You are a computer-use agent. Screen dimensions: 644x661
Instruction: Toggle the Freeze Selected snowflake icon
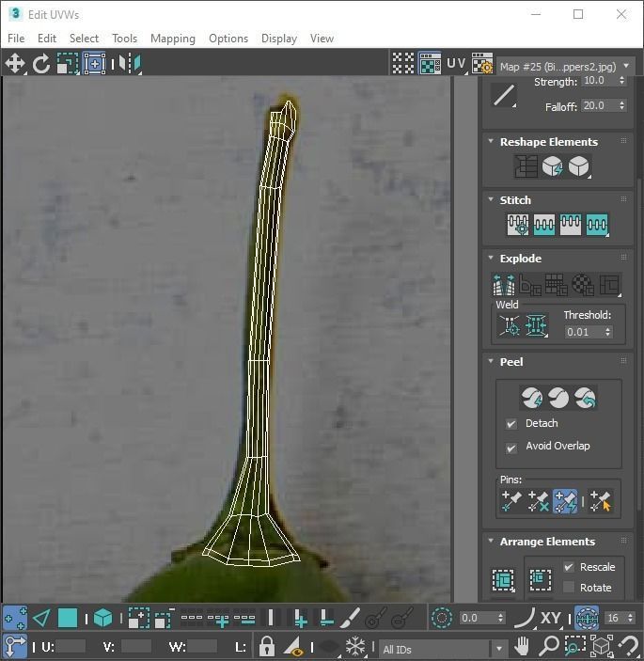(x=355, y=646)
